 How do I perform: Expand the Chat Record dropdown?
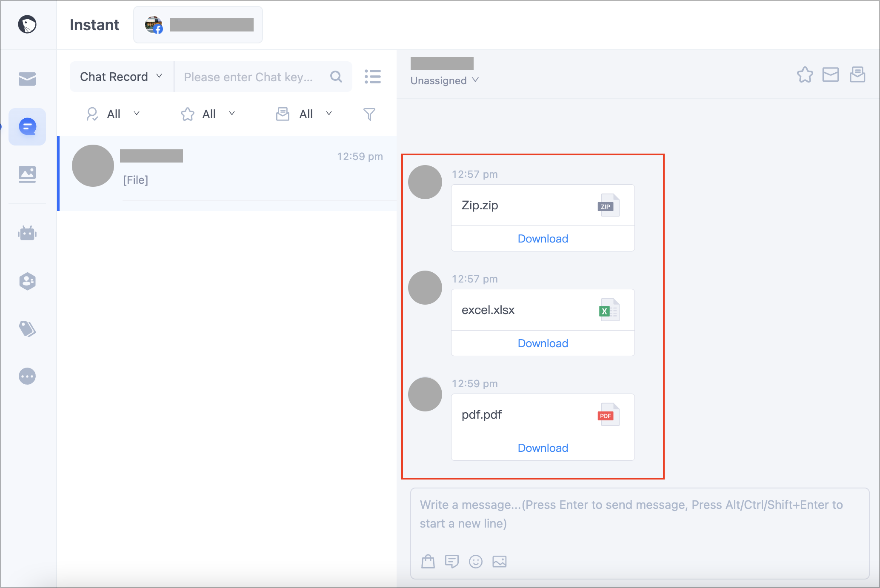tap(122, 77)
